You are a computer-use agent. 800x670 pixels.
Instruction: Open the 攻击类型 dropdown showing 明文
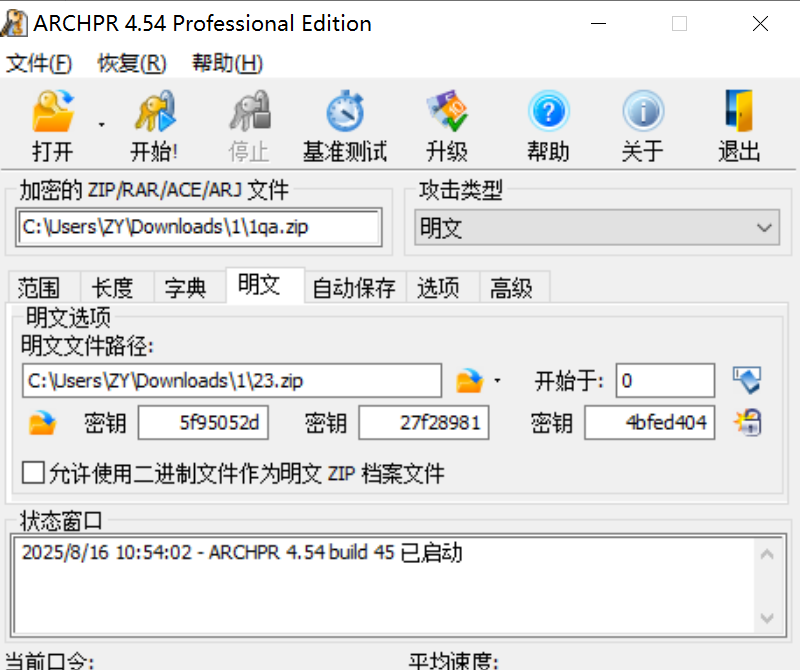pyautogui.click(x=597, y=228)
